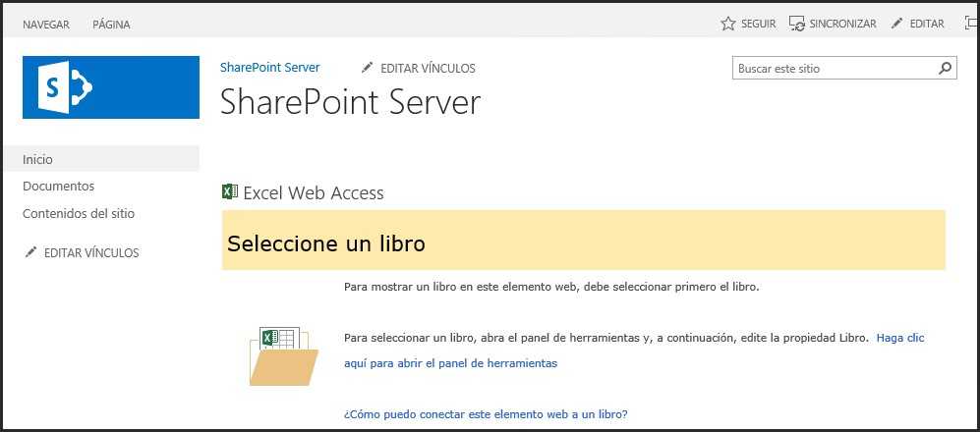The image size is (980, 432).
Task: Click the star icon next to SEGUIR
Action: (728, 24)
